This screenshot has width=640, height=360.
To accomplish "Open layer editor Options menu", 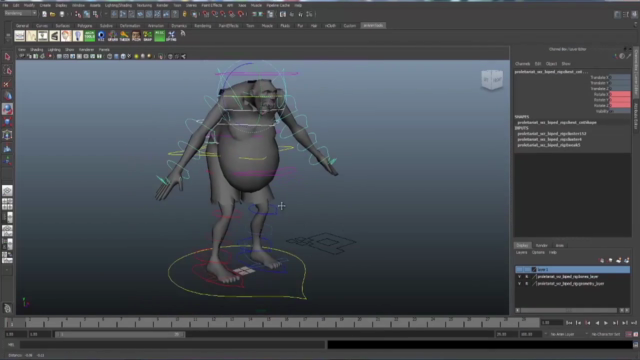I will (538, 253).
